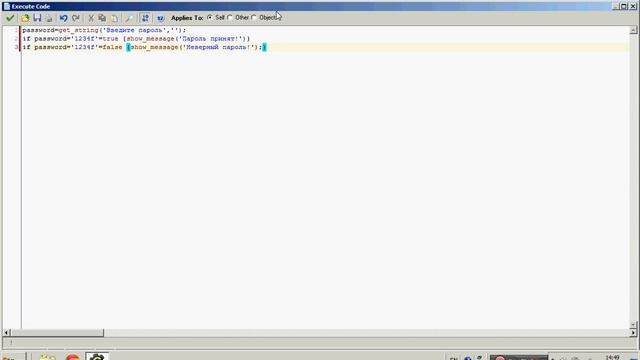
Task: Undo the last edit
Action: coord(63,18)
